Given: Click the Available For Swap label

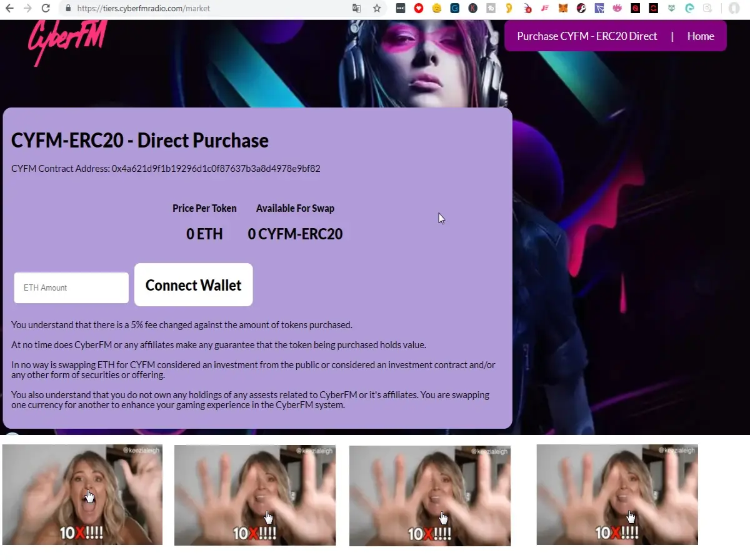Looking at the screenshot, I should [x=295, y=209].
